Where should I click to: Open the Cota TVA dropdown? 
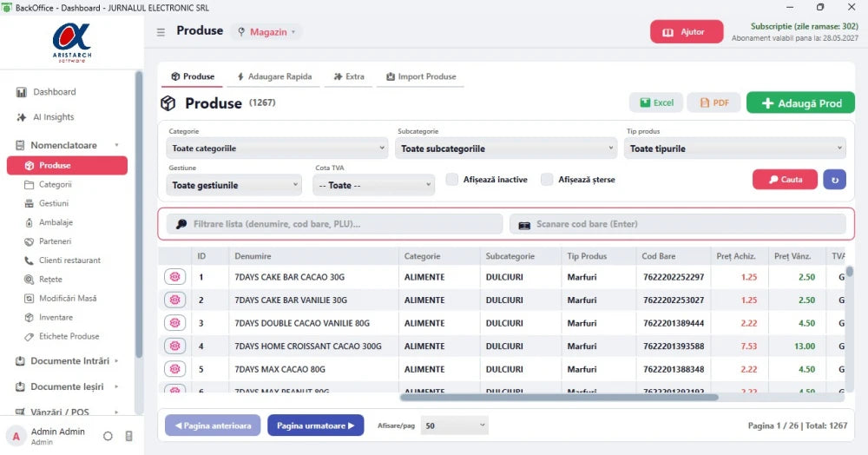click(x=374, y=185)
